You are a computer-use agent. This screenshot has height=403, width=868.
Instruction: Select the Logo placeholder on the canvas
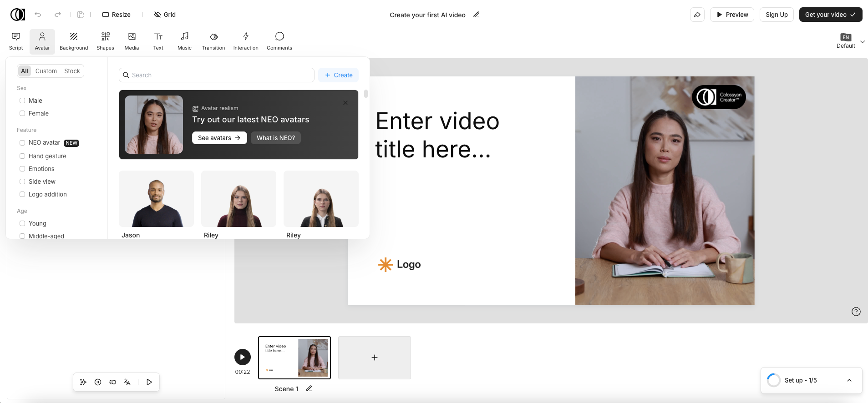(399, 264)
